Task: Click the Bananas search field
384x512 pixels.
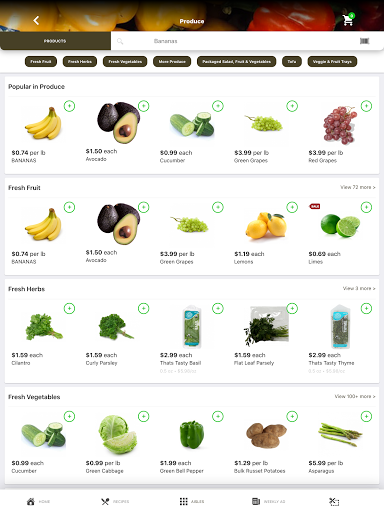Action: tap(233, 41)
